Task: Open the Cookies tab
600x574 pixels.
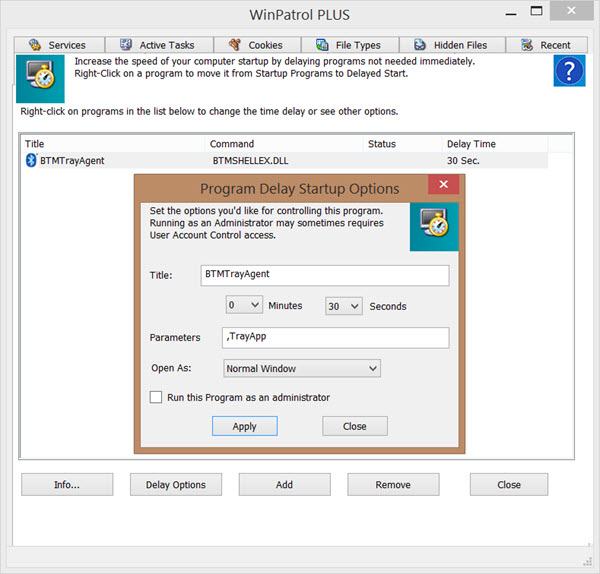Action: coord(258,45)
